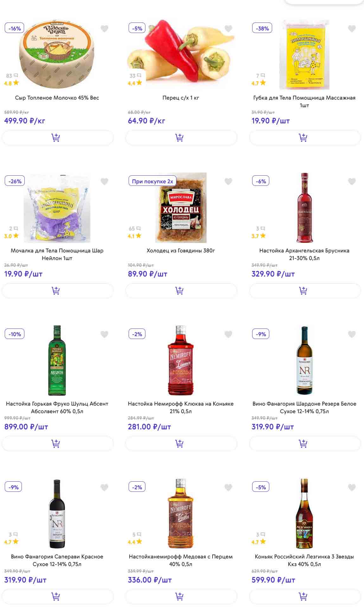Click the Перец с/х product image
Image resolution: width=364 pixels, height=612 pixels.
click(181, 54)
